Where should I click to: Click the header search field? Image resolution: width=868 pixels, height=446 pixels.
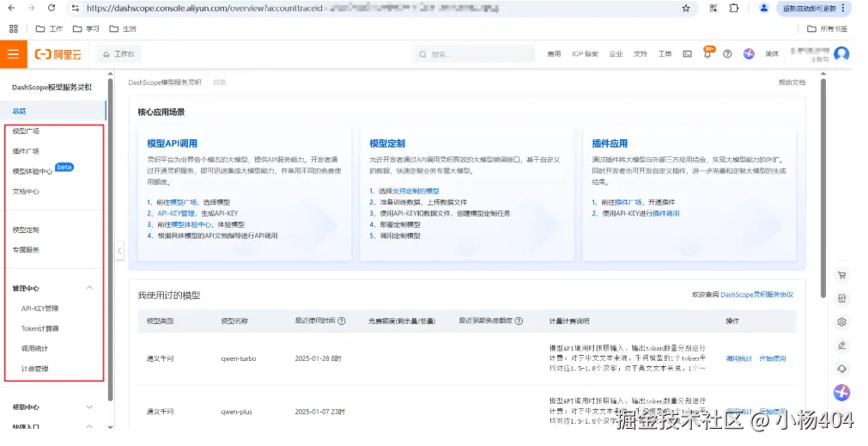(474, 54)
